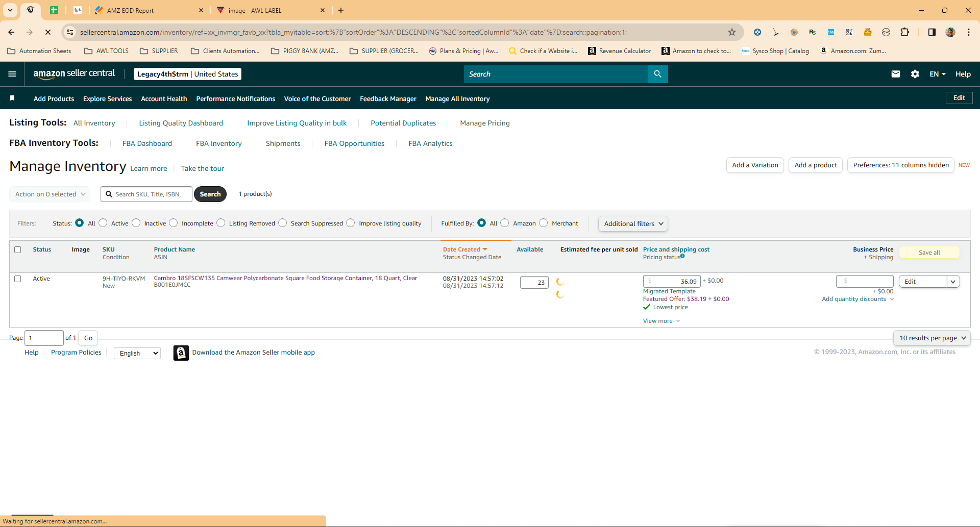Open the Cambro 18SFSCW135 product name link

[x=285, y=278]
